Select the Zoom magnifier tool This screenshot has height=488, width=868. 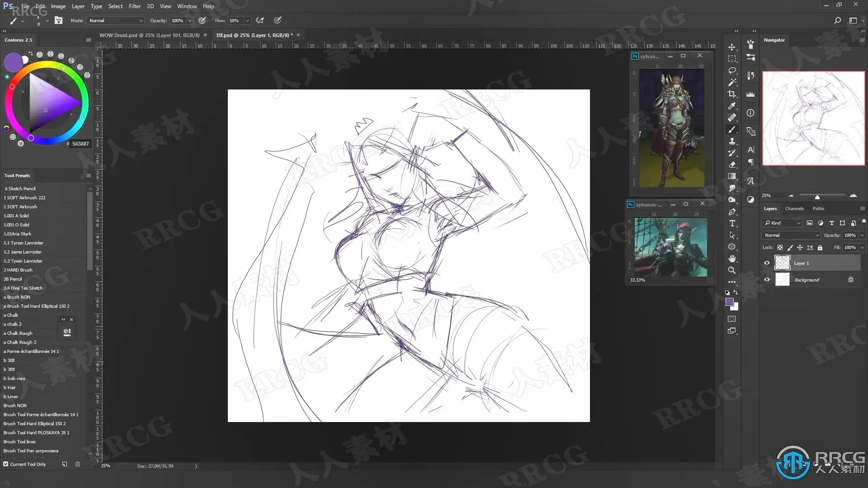pos(732,270)
